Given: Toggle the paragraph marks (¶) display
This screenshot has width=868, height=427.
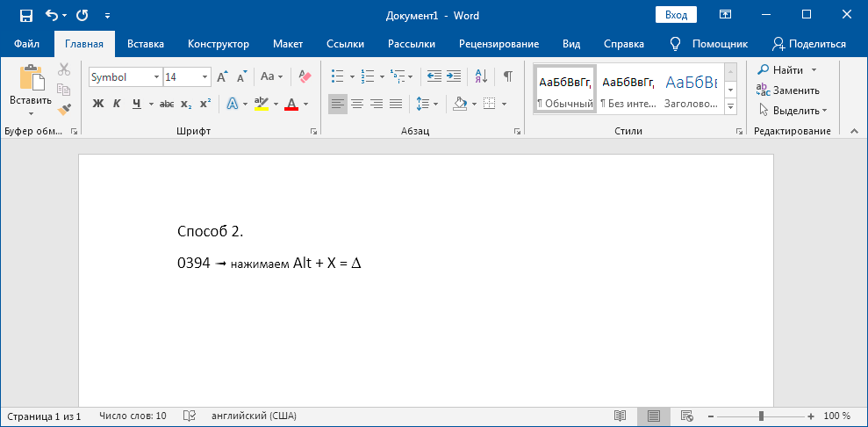Looking at the screenshot, I should (507, 76).
